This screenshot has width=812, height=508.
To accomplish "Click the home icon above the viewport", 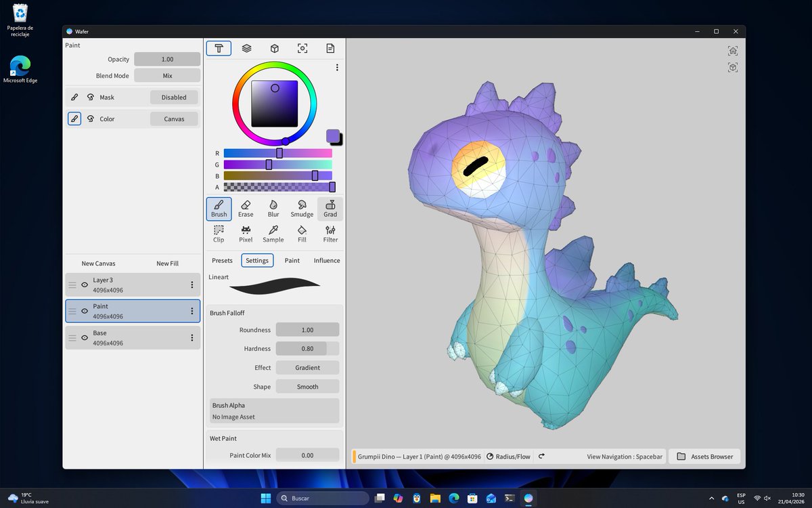I will [x=732, y=50].
